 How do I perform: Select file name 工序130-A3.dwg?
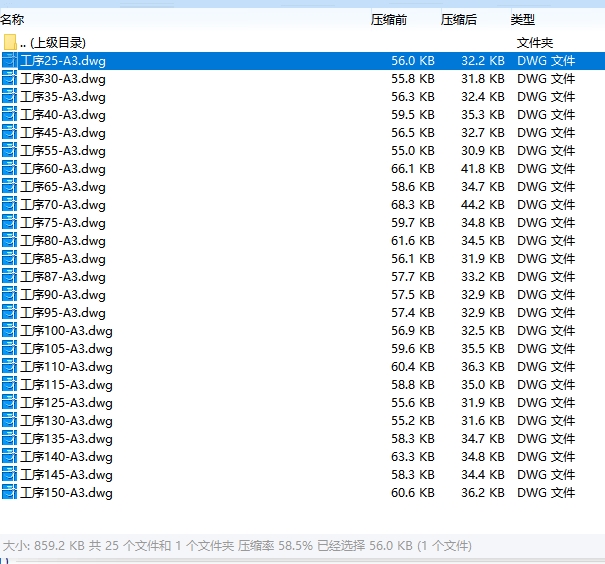pyautogui.click(x=66, y=420)
